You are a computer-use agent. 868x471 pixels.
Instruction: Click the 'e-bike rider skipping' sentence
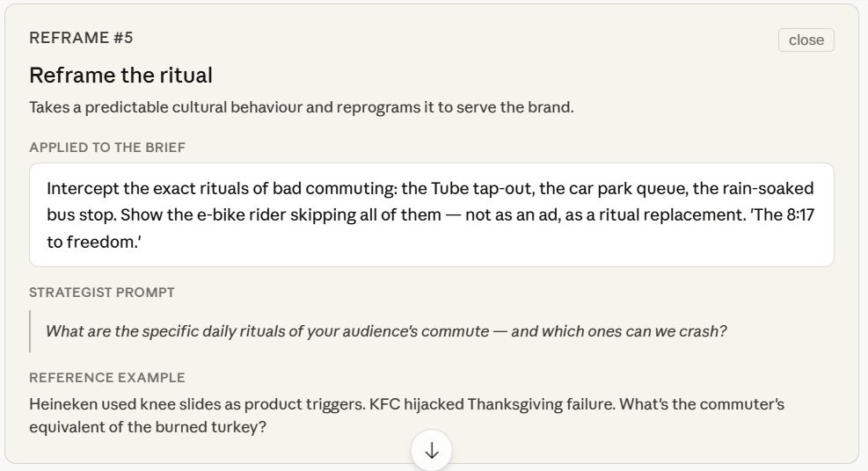pyautogui.click(x=281, y=215)
